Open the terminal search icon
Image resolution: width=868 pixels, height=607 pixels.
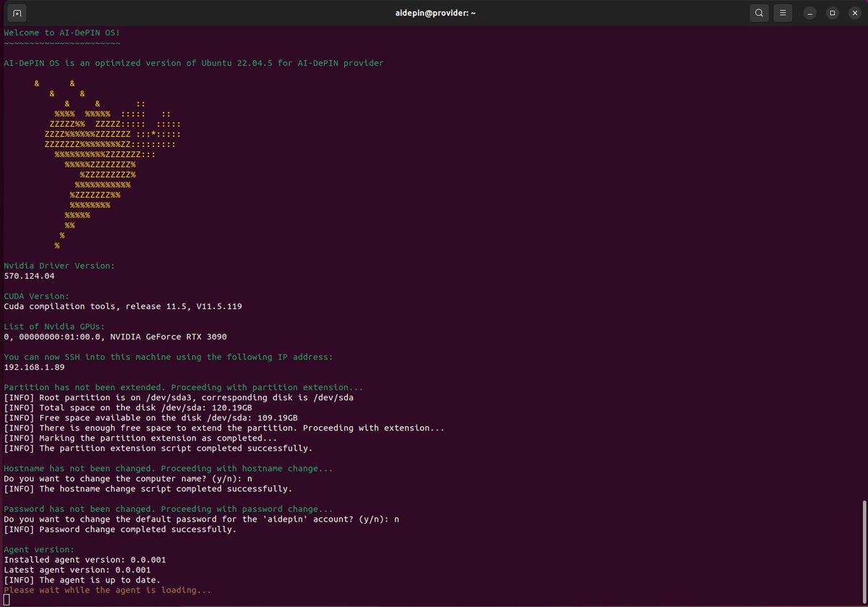758,12
